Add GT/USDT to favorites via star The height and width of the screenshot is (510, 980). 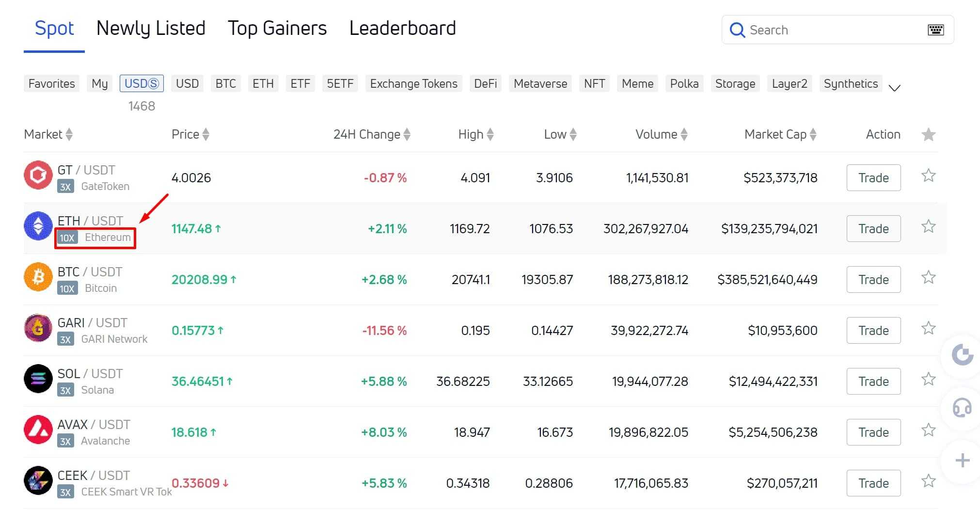(928, 175)
